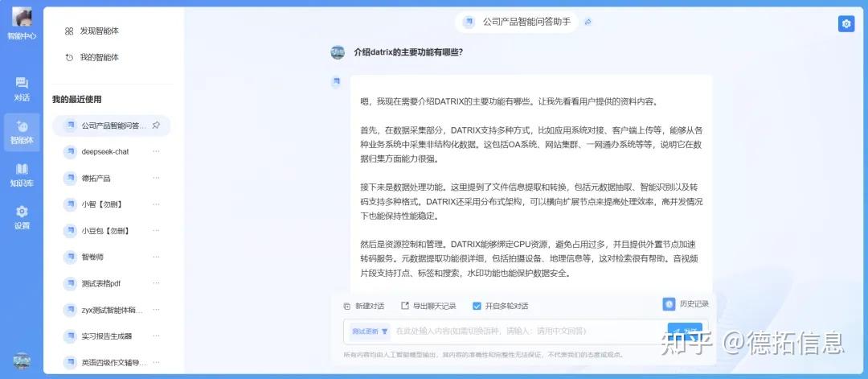Start a new chat with 新建对话
This screenshot has width=868, height=379.
pyautogui.click(x=364, y=306)
